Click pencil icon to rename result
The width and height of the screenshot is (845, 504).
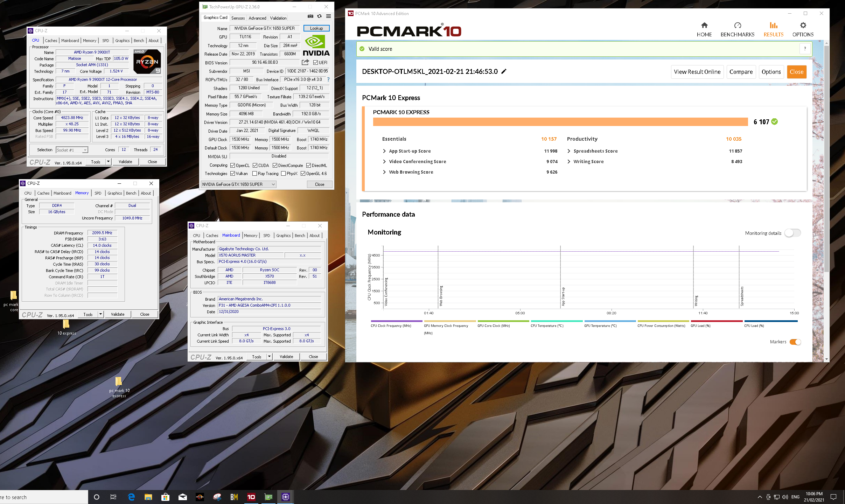click(504, 71)
